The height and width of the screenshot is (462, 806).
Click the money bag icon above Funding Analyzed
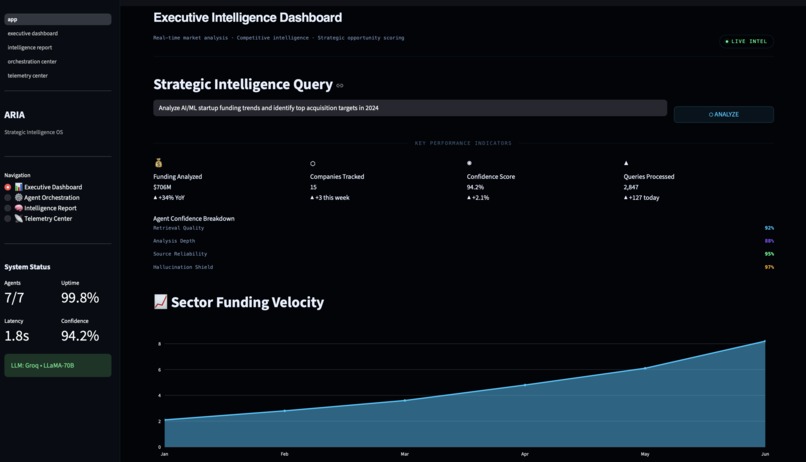tap(158, 163)
